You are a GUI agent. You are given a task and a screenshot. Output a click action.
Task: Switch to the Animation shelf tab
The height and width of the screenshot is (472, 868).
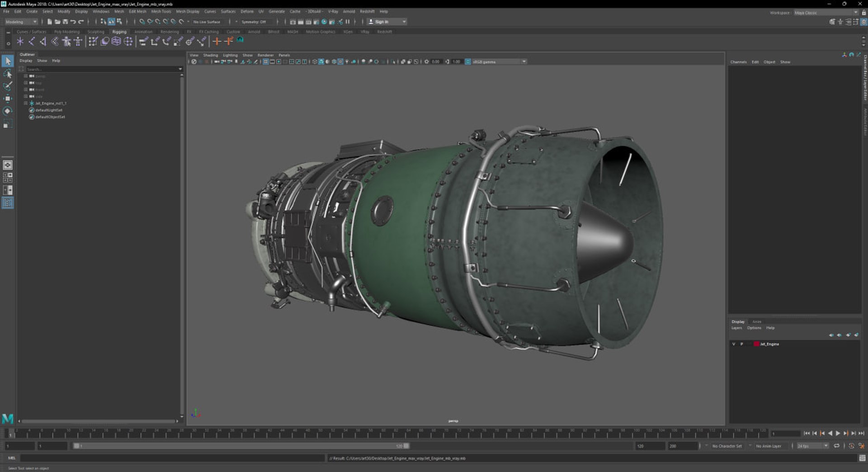(143, 32)
